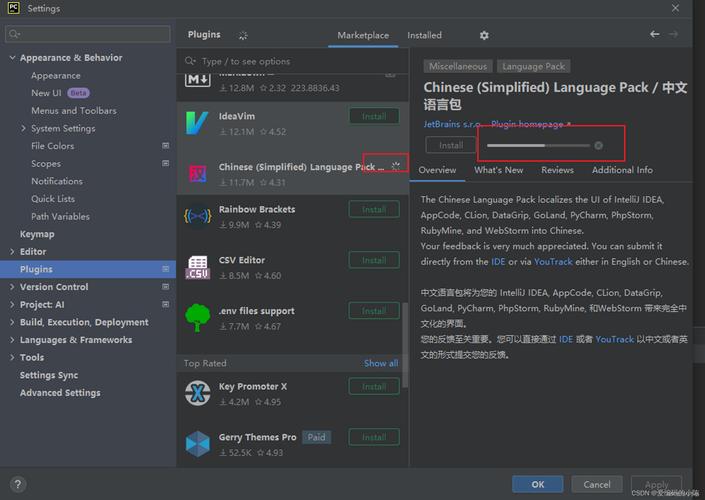The width and height of the screenshot is (705, 500).
Task: Open help with the question mark button
Action: point(18,484)
